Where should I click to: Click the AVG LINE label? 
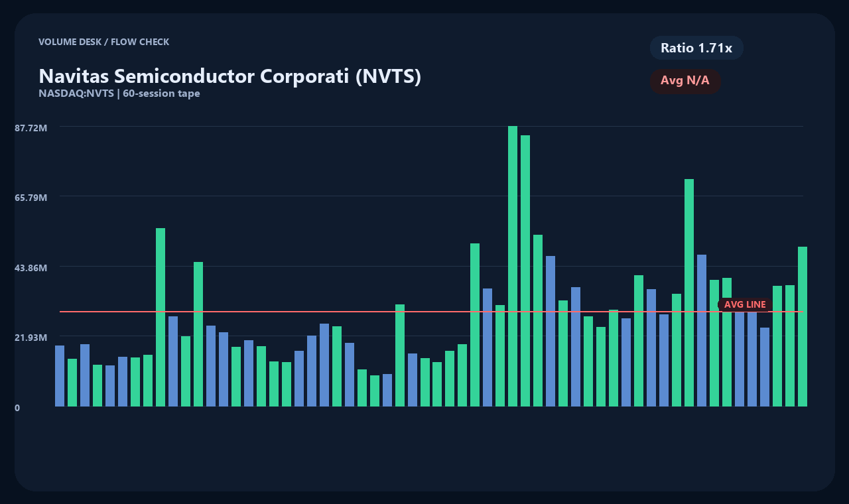pos(745,304)
